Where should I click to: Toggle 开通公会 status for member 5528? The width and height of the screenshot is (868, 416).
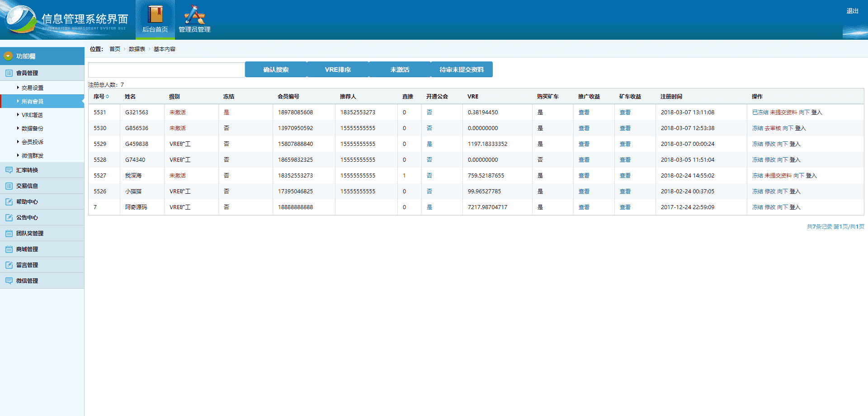pos(429,160)
